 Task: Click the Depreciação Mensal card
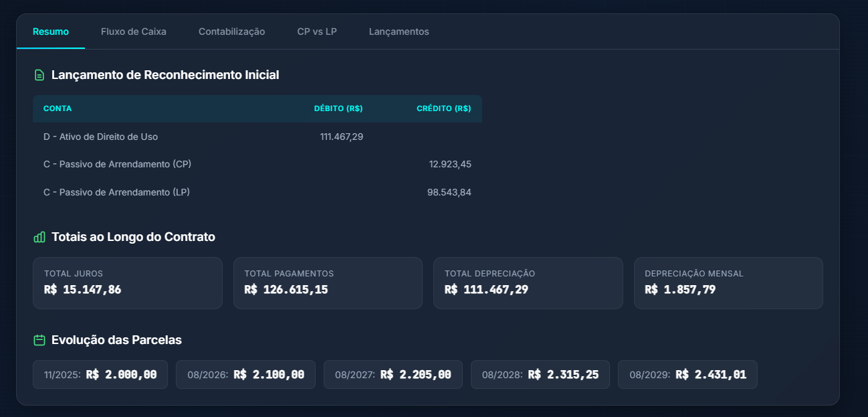click(728, 283)
